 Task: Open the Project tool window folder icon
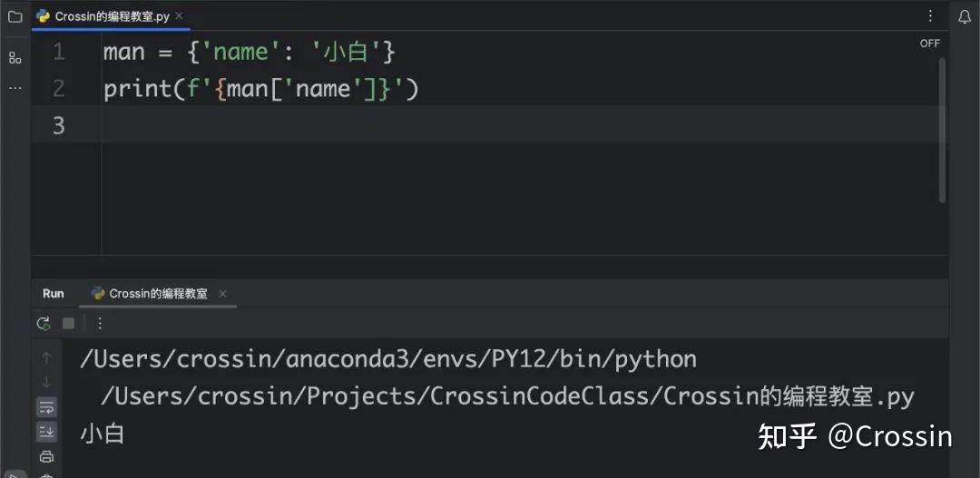coord(15,17)
